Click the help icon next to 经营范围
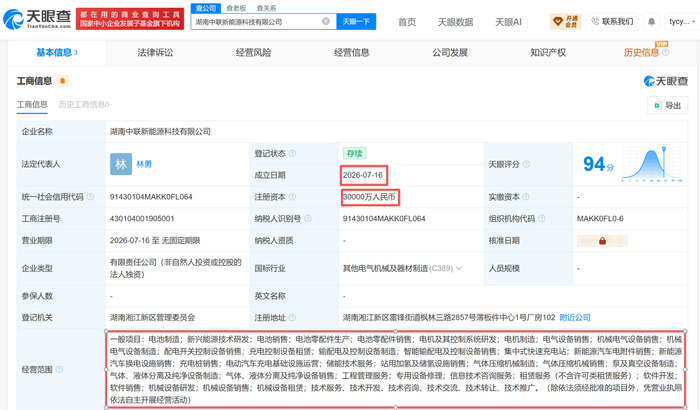The height and width of the screenshot is (410, 700). coord(59,369)
